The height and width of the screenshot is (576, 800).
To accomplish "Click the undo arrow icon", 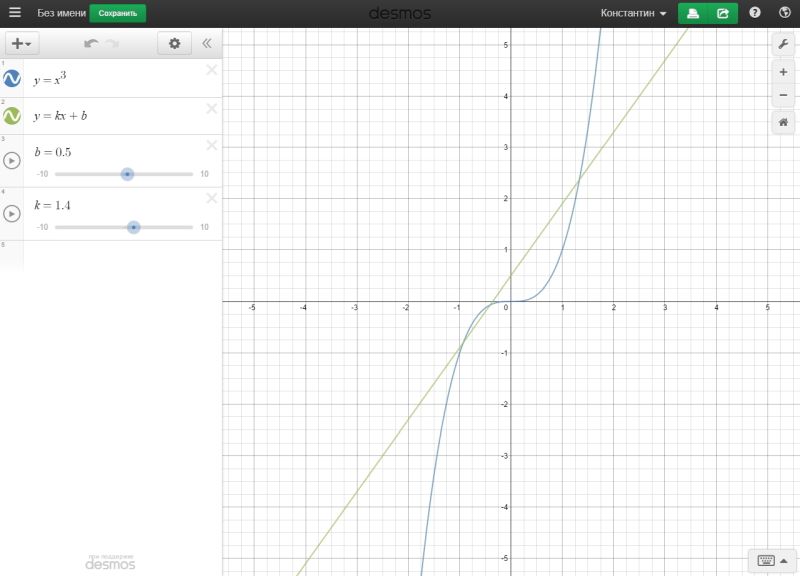I will pos(91,43).
